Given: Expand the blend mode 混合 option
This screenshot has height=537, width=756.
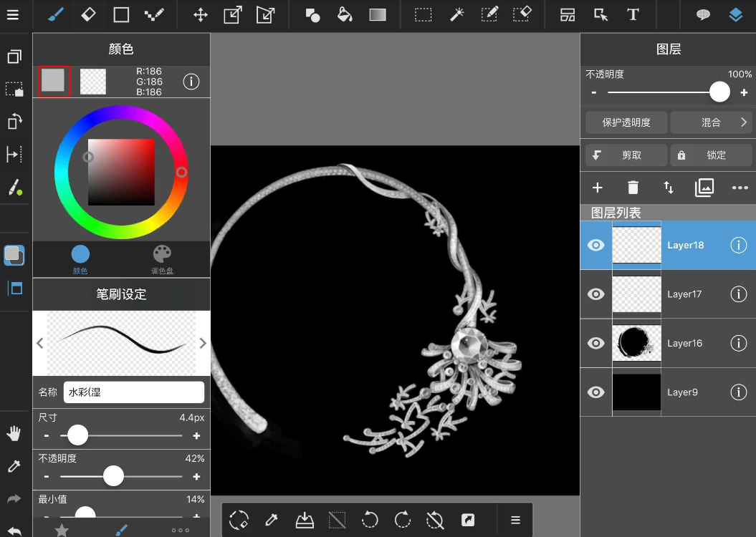Looking at the screenshot, I should pyautogui.click(x=711, y=122).
